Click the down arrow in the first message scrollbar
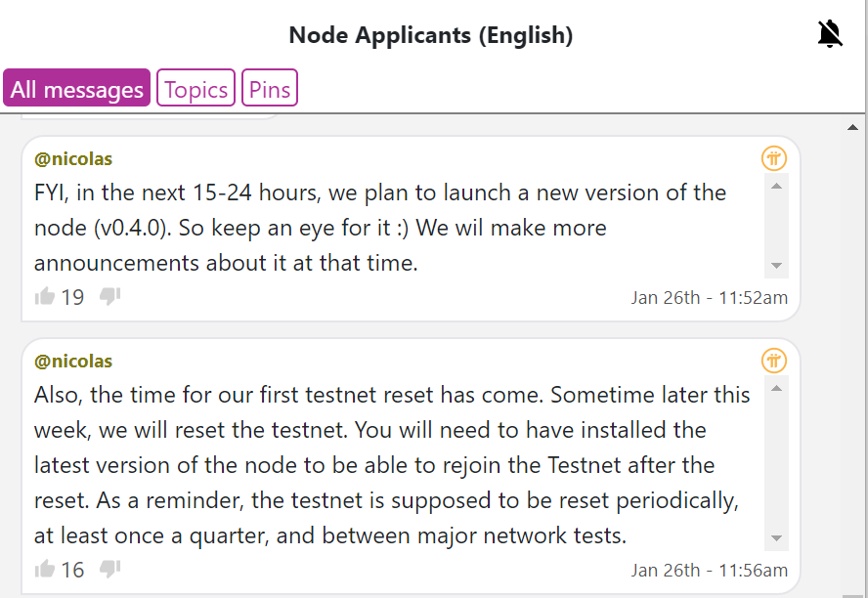 coord(777,266)
